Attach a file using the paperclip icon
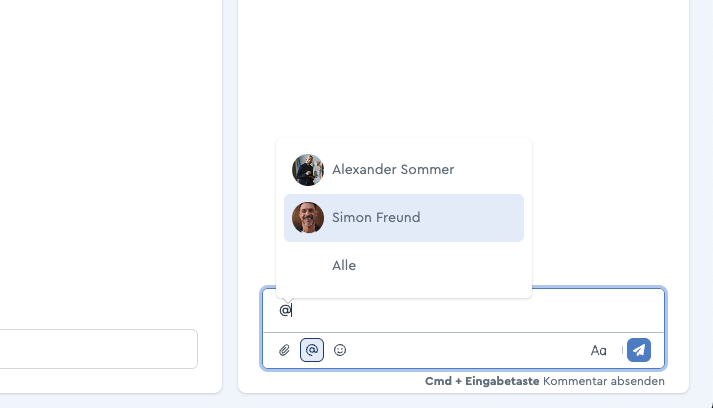Viewport: 713px width, 408px height. click(x=284, y=350)
